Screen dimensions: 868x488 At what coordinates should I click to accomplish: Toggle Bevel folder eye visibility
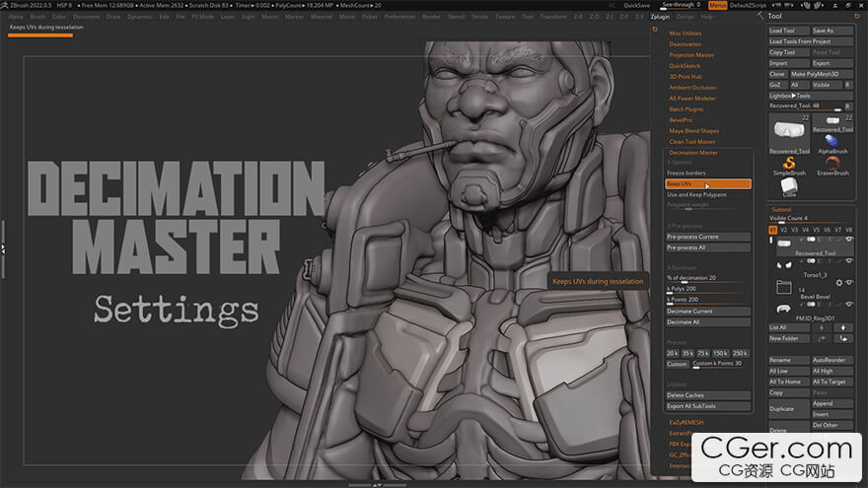[848, 283]
